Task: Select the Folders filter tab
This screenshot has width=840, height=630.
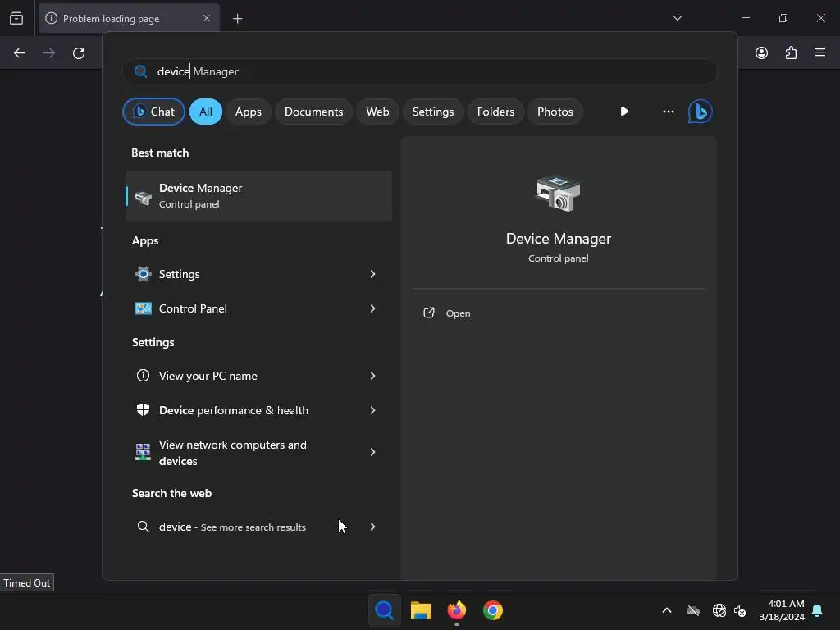Action: [x=495, y=112]
